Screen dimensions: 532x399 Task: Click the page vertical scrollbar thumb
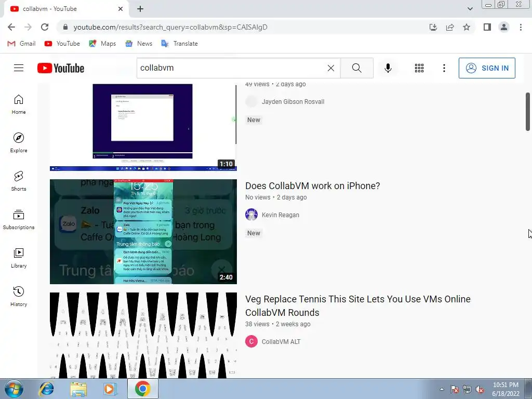528,111
